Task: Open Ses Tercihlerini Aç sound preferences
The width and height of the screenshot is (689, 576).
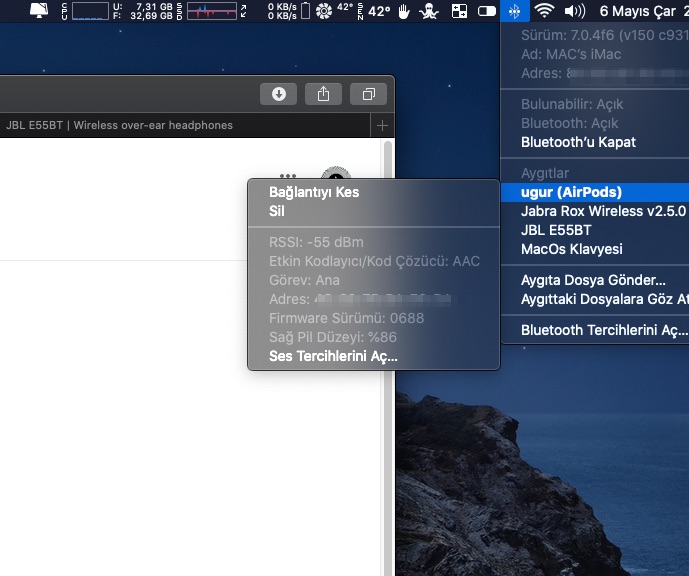Action: (x=333, y=356)
